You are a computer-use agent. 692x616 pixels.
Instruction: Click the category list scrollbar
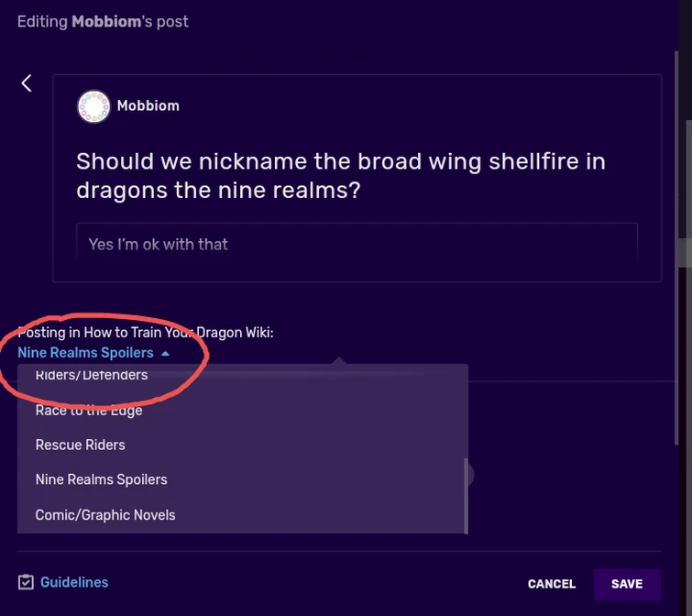coord(467,495)
